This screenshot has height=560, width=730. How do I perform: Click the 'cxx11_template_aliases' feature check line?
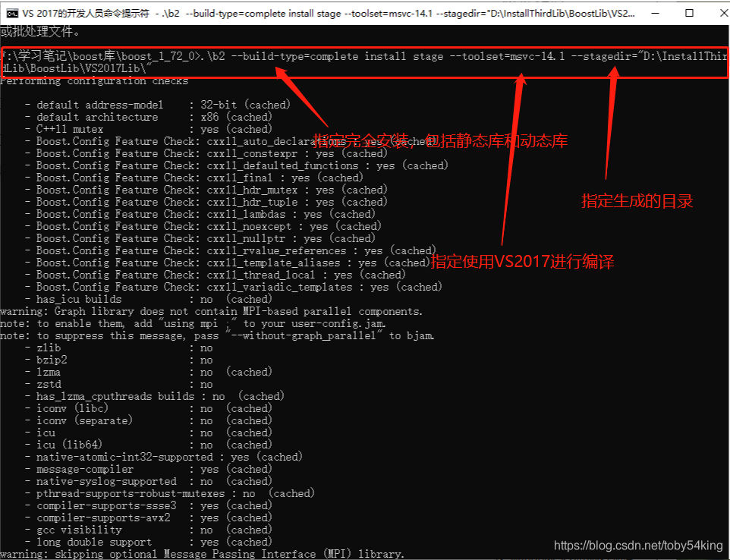coord(228,263)
